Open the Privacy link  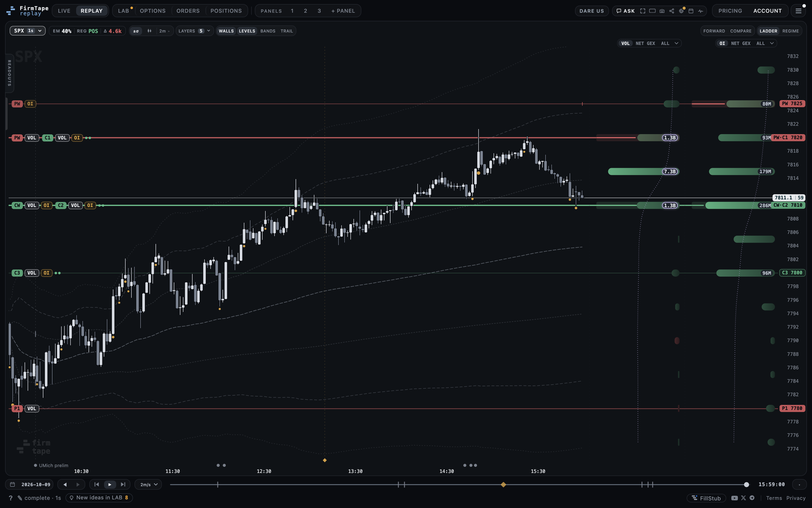[x=796, y=498]
